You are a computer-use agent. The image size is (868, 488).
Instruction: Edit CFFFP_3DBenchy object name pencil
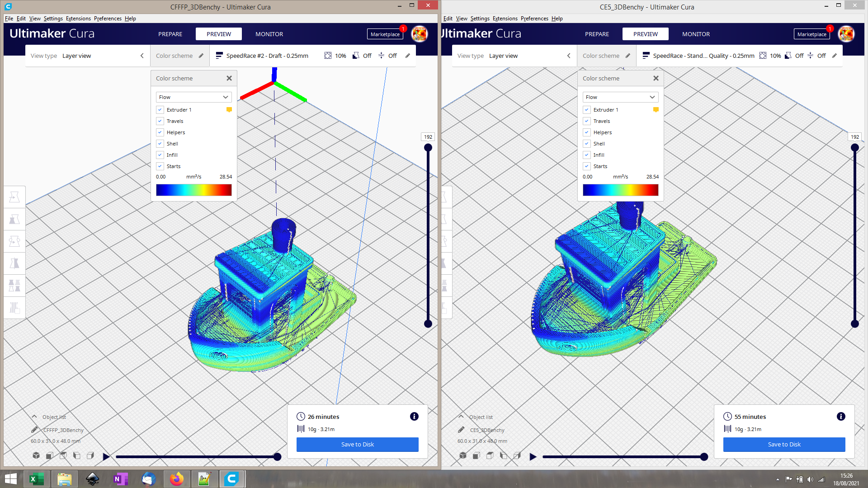point(34,430)
